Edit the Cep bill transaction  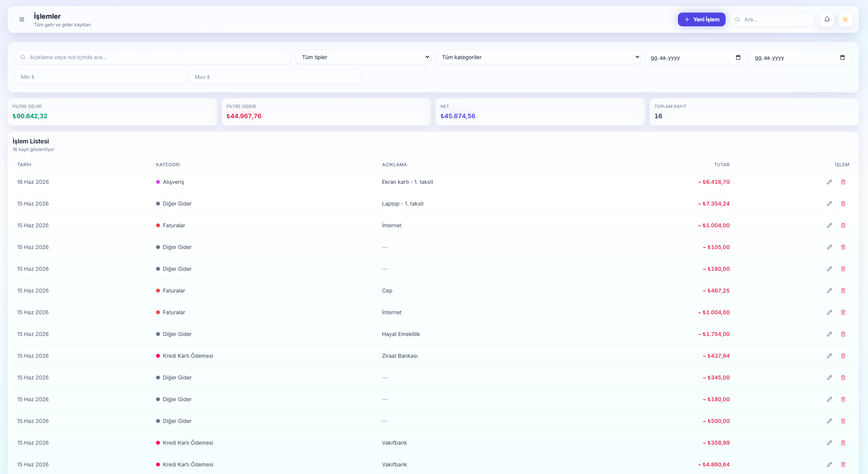pyautogui.click(x=829, y=291)
